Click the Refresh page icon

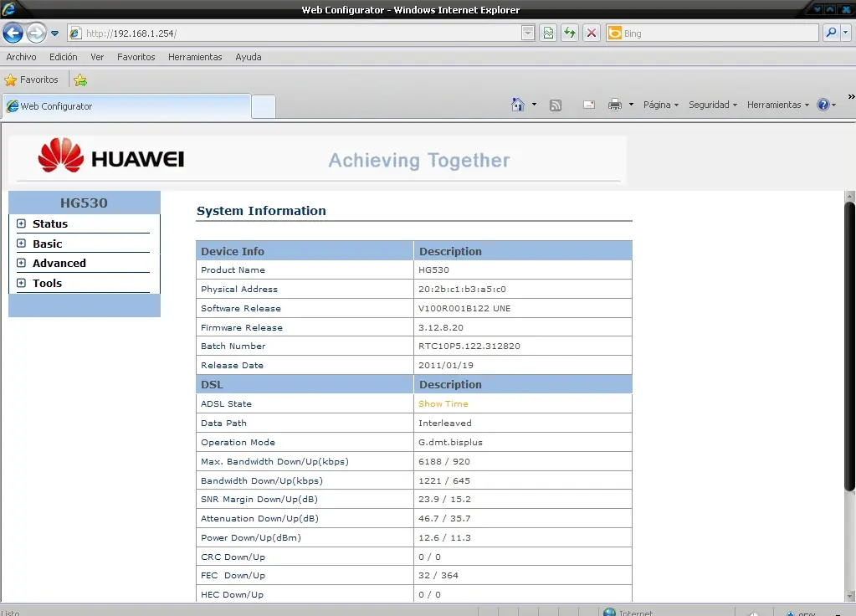click(x=570, y=33)
